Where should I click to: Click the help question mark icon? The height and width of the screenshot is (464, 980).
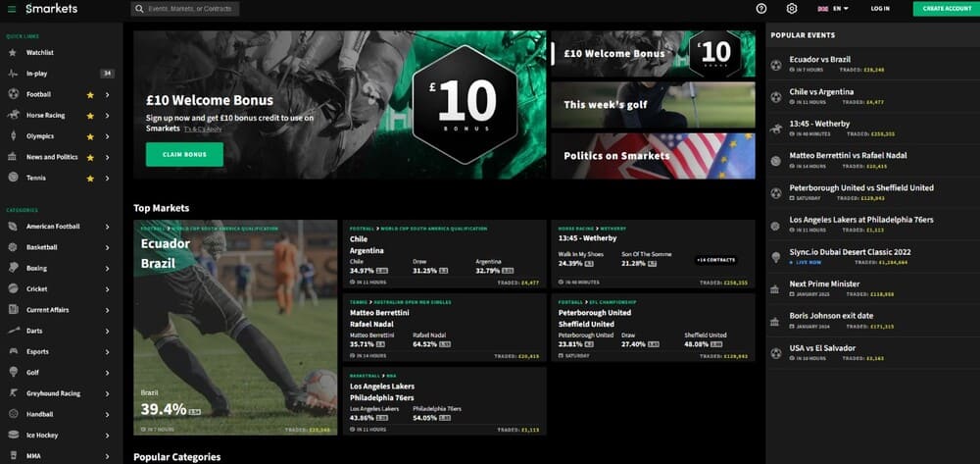pyautogui.click(x=760, y=9)
